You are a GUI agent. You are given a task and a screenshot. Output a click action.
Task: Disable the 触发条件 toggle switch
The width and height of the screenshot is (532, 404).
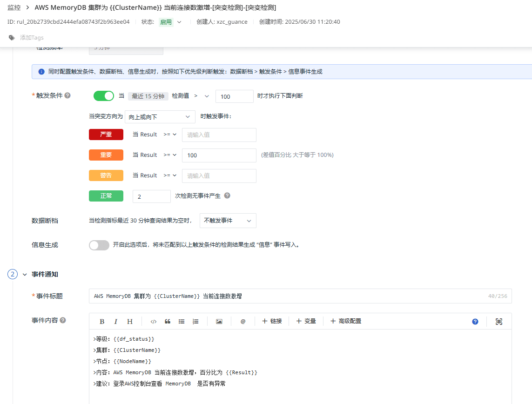[104, 96]
